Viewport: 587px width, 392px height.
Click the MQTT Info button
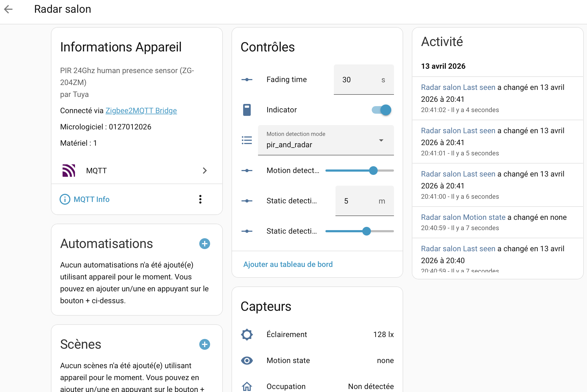point(85,199)
